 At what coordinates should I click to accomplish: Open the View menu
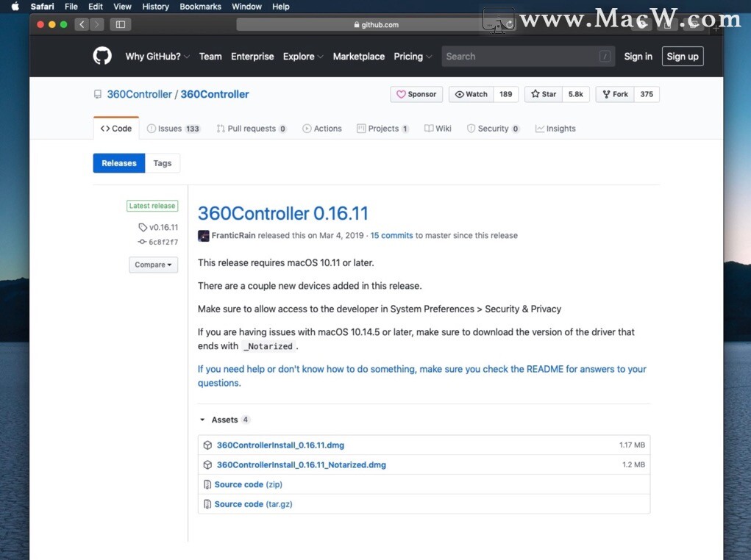coord(122,6)
